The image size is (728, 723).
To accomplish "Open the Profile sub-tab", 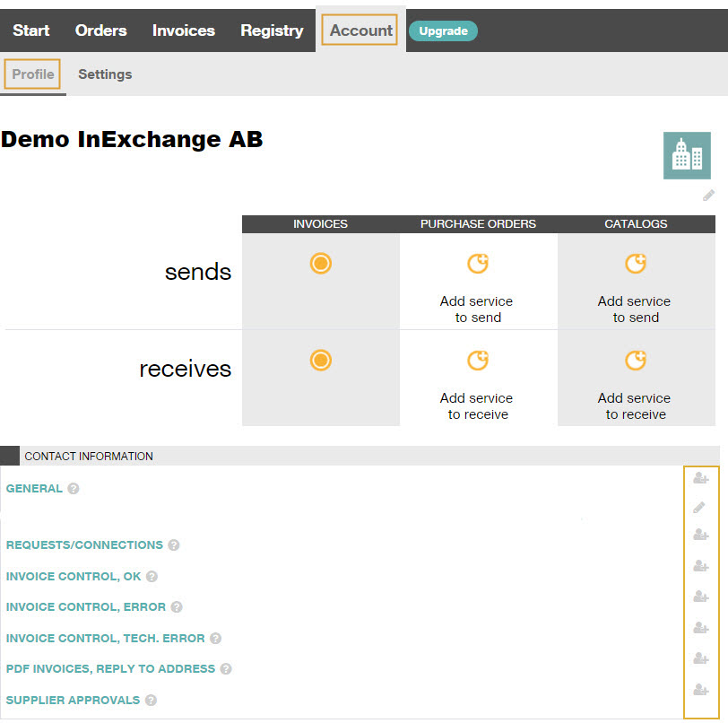I will (x=32, y=74).
